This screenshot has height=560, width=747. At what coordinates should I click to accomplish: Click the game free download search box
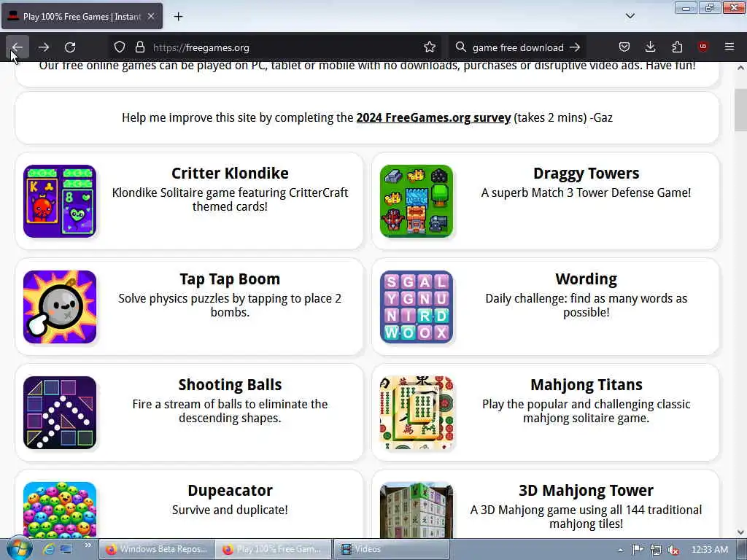pos(518,47)
